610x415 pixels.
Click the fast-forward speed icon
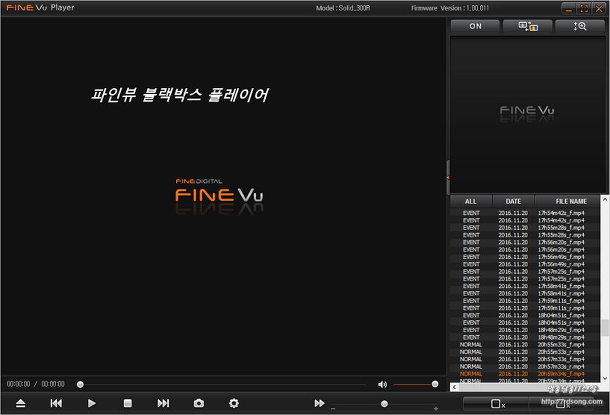pos(319,403)
